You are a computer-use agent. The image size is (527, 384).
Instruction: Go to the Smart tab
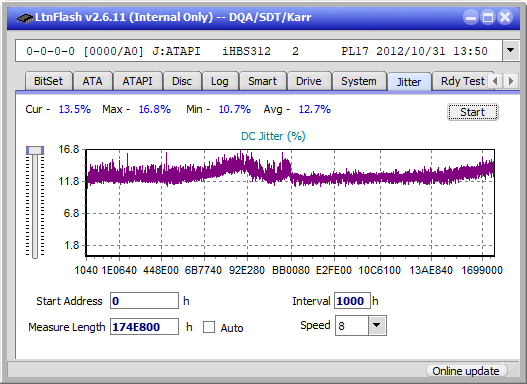[x=262, y=81]
